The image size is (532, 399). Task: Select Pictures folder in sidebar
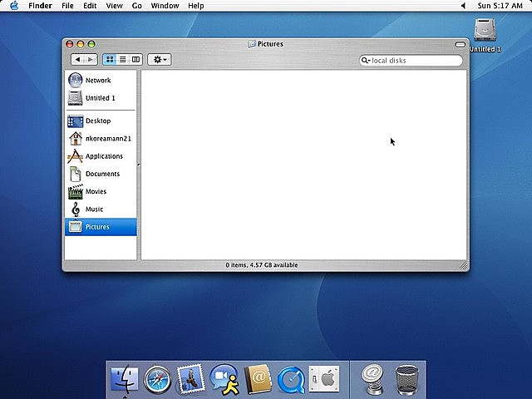[x=101, y=227]
